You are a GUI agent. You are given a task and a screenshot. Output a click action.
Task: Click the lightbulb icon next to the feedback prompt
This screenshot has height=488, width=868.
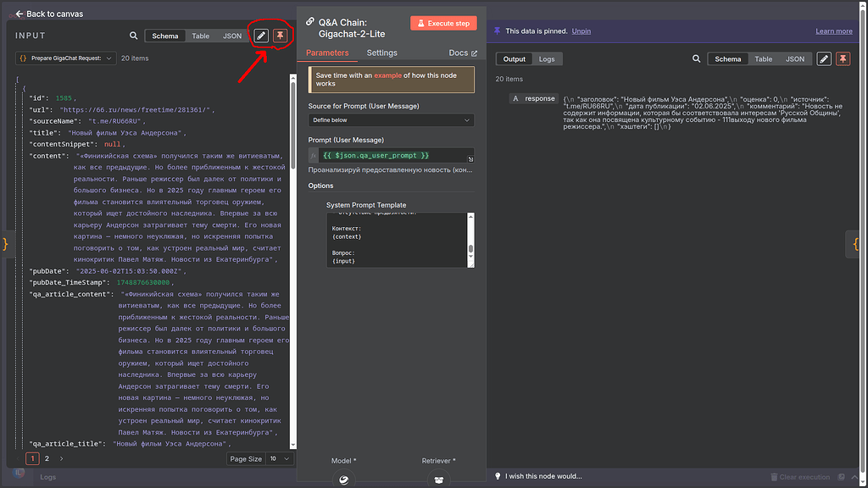coord(498,477)
